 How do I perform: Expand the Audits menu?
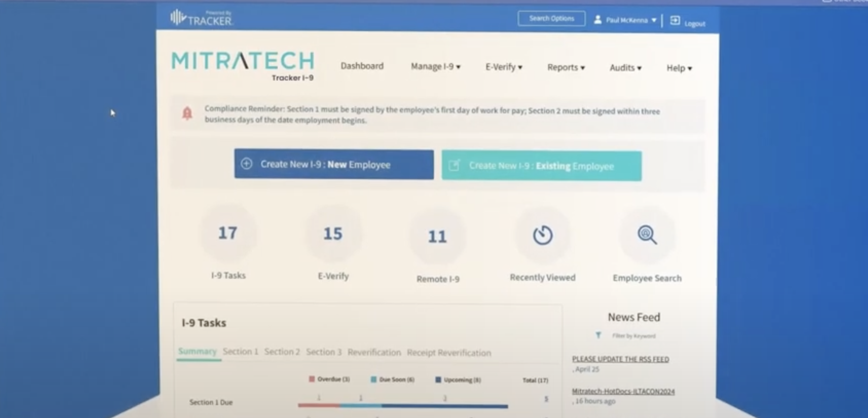click(x=625, y=68)
